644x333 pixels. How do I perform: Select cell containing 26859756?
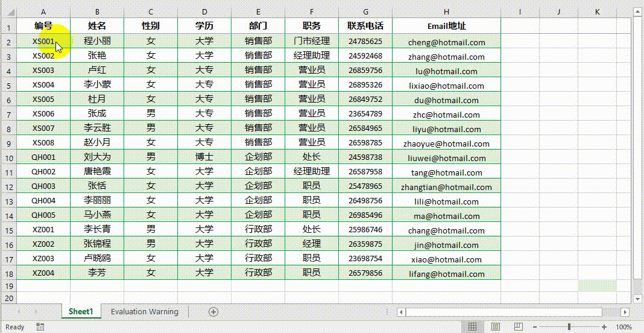[365, 71]
